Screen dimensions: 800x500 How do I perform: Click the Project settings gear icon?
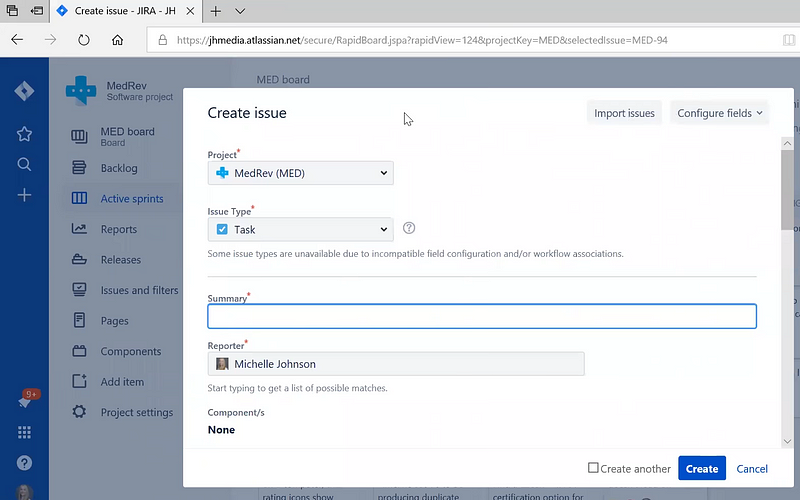[79, 412]
